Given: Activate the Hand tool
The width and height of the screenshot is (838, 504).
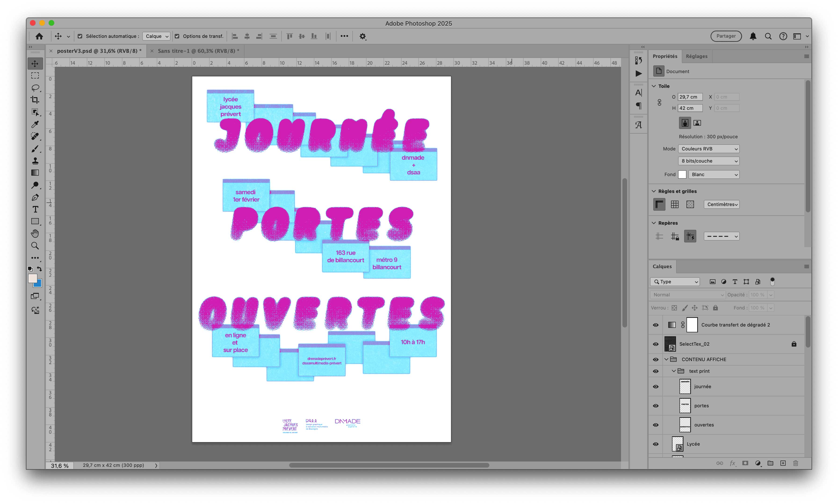Looking at the screenshot, I should pos(35,234).
